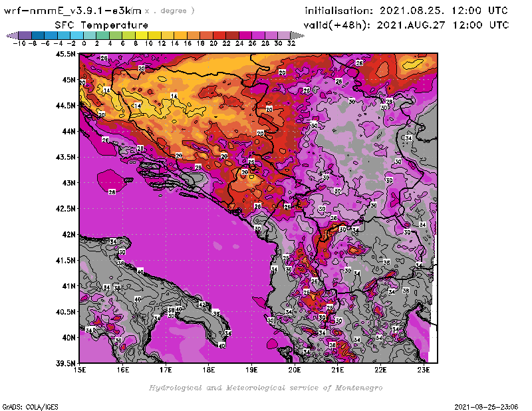Click the 18E longitude axis label
This screenshot has width=532, height=411.
(x=209, y=370)
